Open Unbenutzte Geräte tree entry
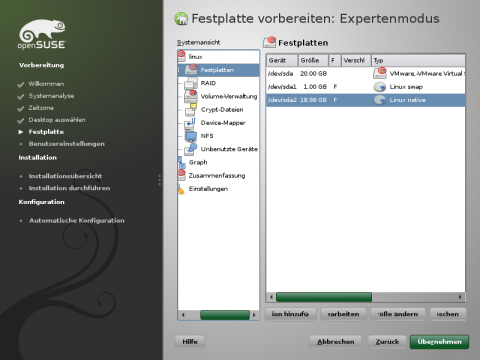This screenshot has width=480, height=360. pyautogui.click(x=229, y=149)
